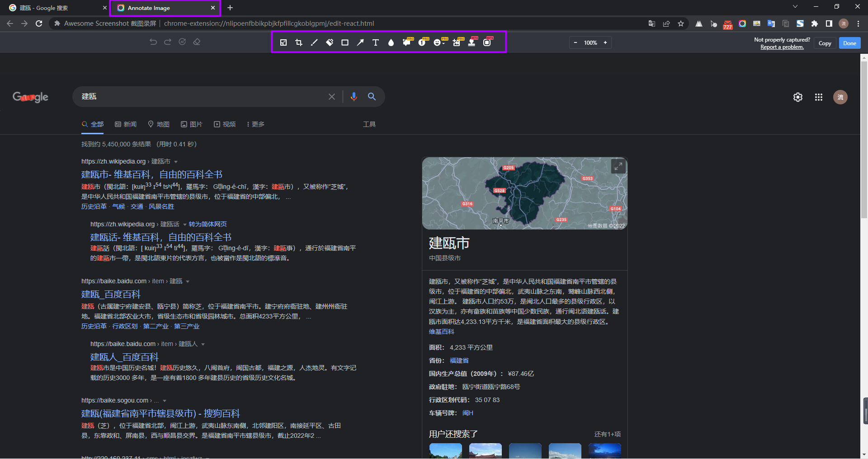
Task: Open the Google Translate extension icon
Action: pyautogui.click(x=771, y=23)
